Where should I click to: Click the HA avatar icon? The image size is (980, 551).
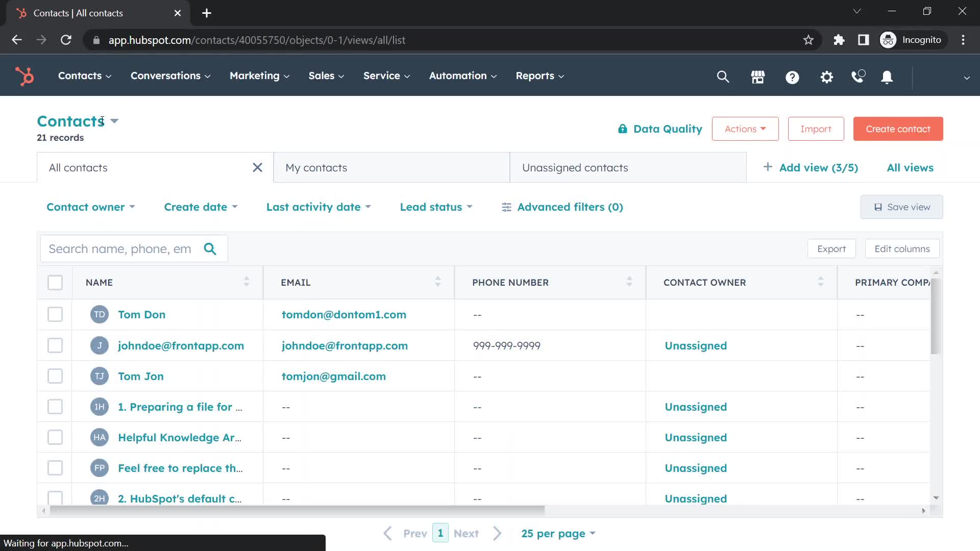pyautogui.click(x=100, y=437)
